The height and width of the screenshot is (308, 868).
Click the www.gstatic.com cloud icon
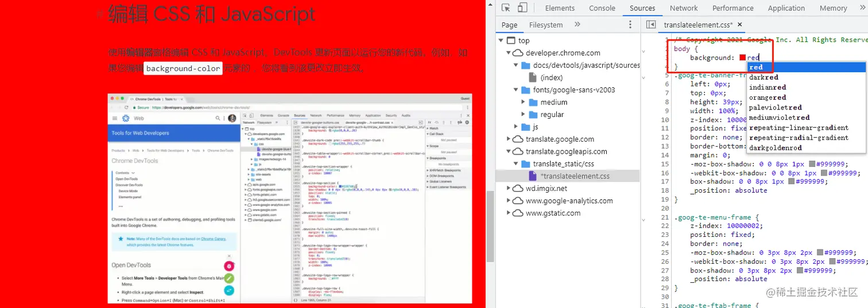[518, 213]
